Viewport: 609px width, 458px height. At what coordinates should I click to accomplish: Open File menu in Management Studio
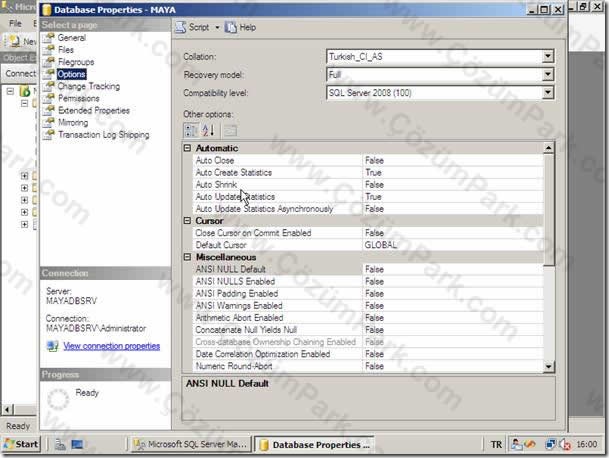[x=15, y=23]
